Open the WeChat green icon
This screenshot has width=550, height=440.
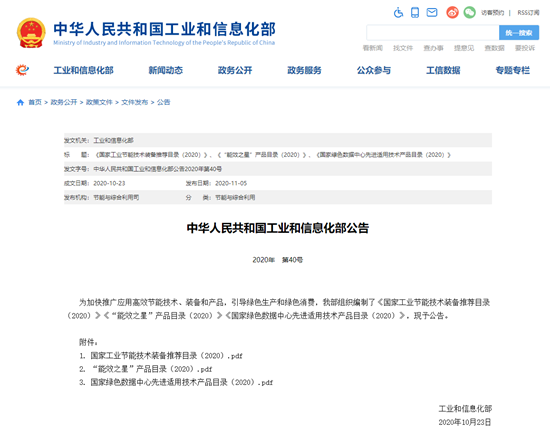(x=470, y=13)
